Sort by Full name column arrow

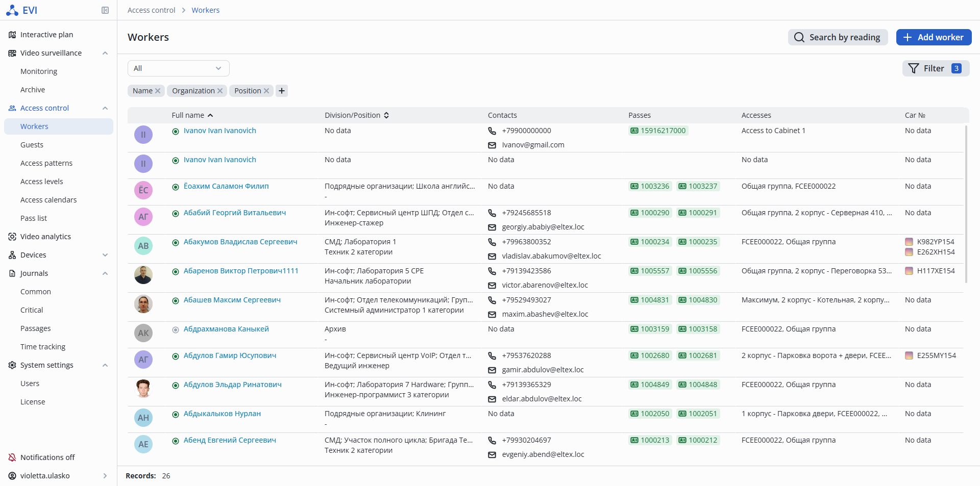coord(210,115)
